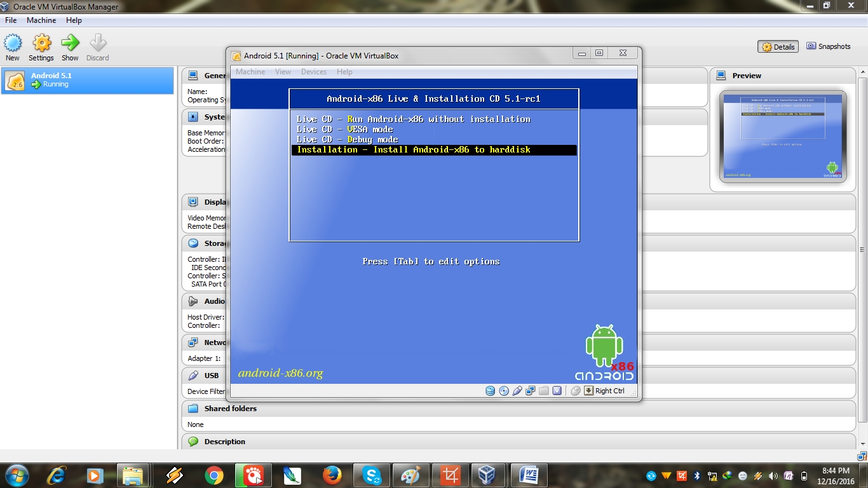
Task: Switch to the Snapshots view button
Action: pos(829,46)
